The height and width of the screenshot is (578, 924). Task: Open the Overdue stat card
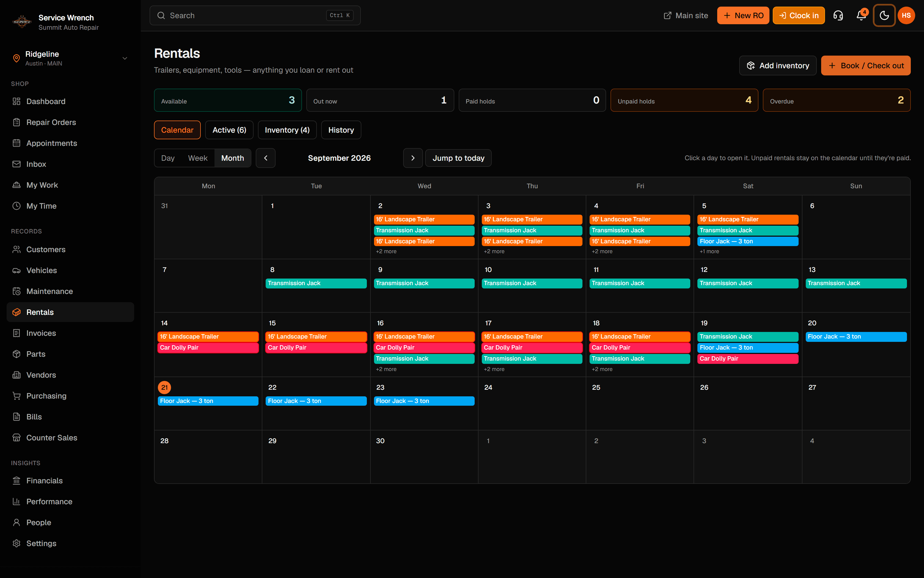(837, 100)
